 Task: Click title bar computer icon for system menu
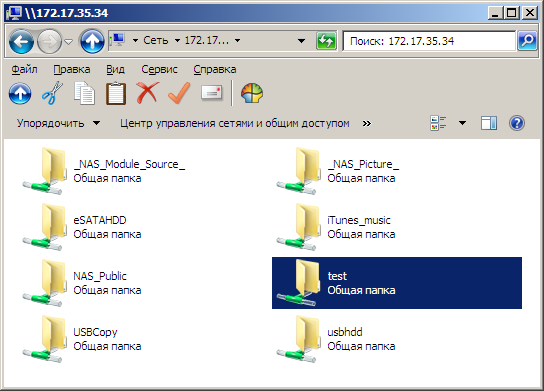pos(15,13)
